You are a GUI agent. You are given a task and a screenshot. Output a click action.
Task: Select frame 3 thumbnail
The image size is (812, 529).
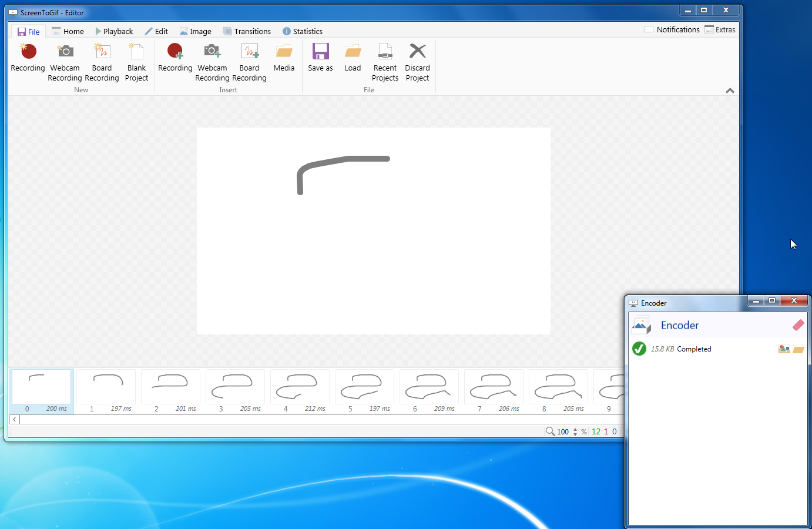pyautogui.click(x=236, y=391)
